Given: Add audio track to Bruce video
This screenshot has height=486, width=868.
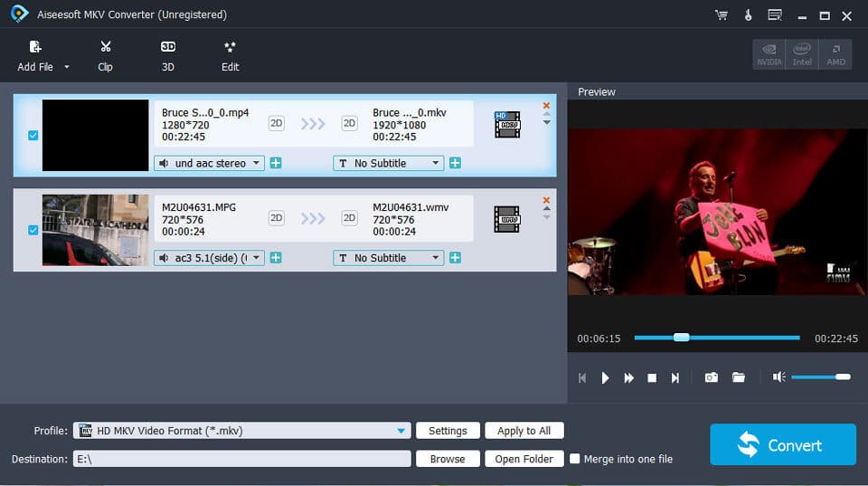Looking at the screenshot, I should pyautogui.click(x=276, y=163).
